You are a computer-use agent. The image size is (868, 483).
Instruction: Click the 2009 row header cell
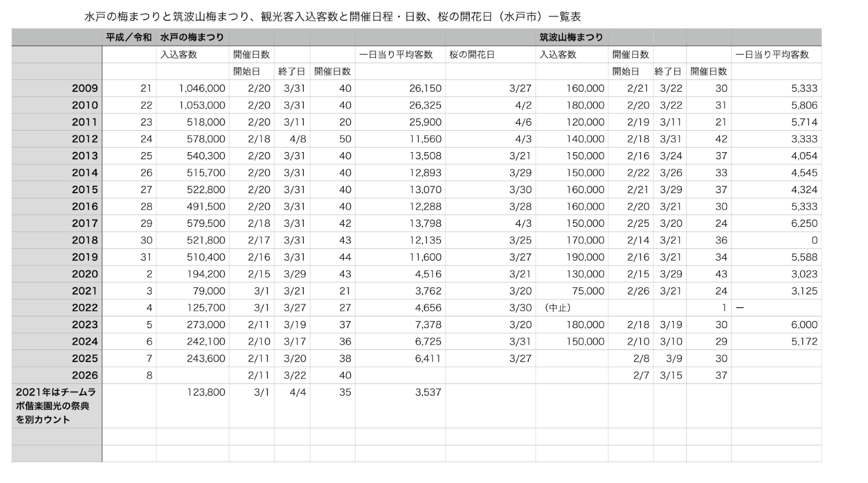click(57, 89)
